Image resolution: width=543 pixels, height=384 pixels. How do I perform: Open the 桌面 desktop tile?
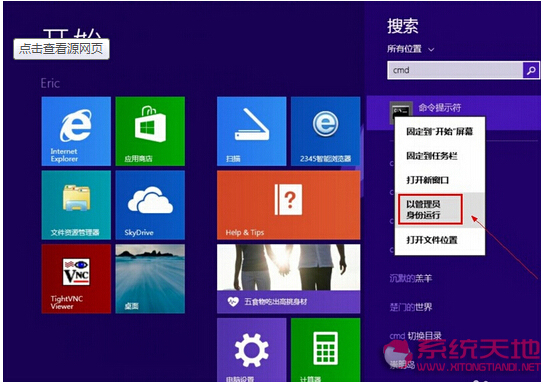150,279
